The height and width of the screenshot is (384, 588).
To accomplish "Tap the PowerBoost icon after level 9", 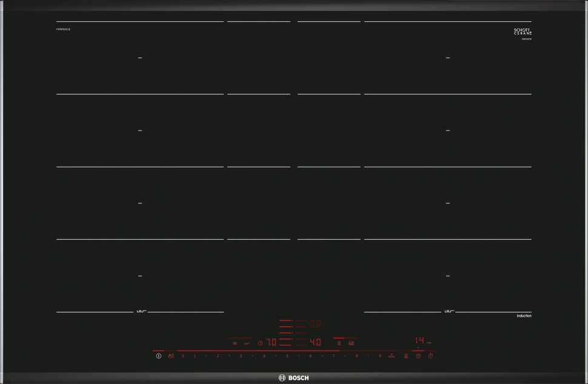I will 392,355.
